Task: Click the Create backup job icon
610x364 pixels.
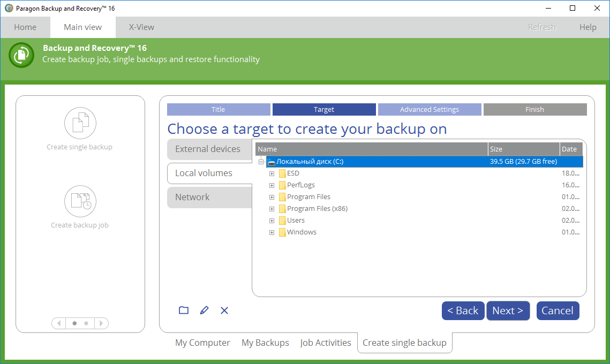Action: 80,201
